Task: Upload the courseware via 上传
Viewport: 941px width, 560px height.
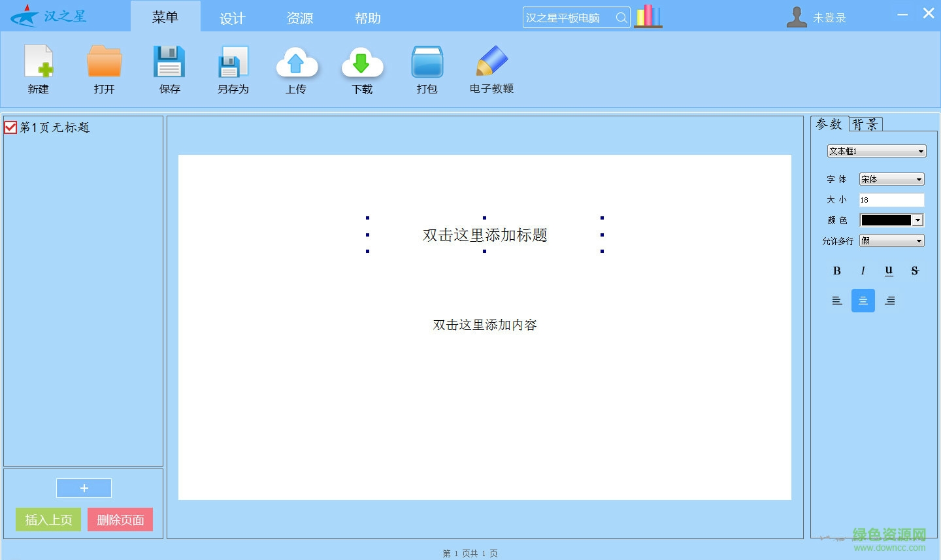Action: [x=297, y=69]
